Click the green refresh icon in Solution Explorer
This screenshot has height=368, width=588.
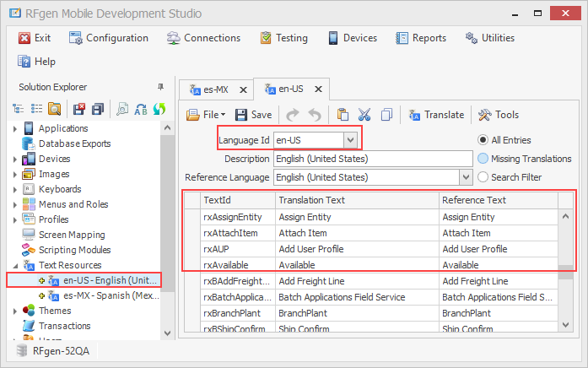point(159,108)
